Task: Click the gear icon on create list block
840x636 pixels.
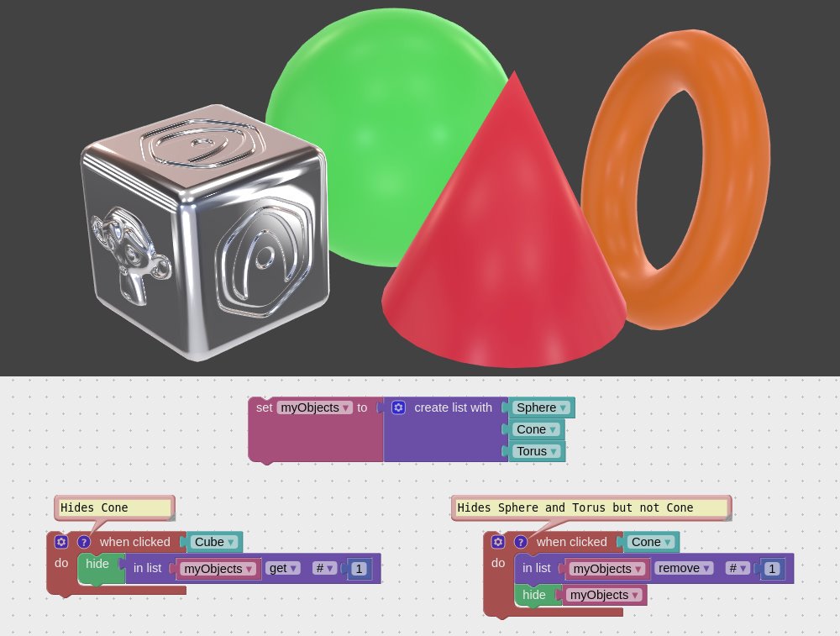Action: click(x=398, y=407)
